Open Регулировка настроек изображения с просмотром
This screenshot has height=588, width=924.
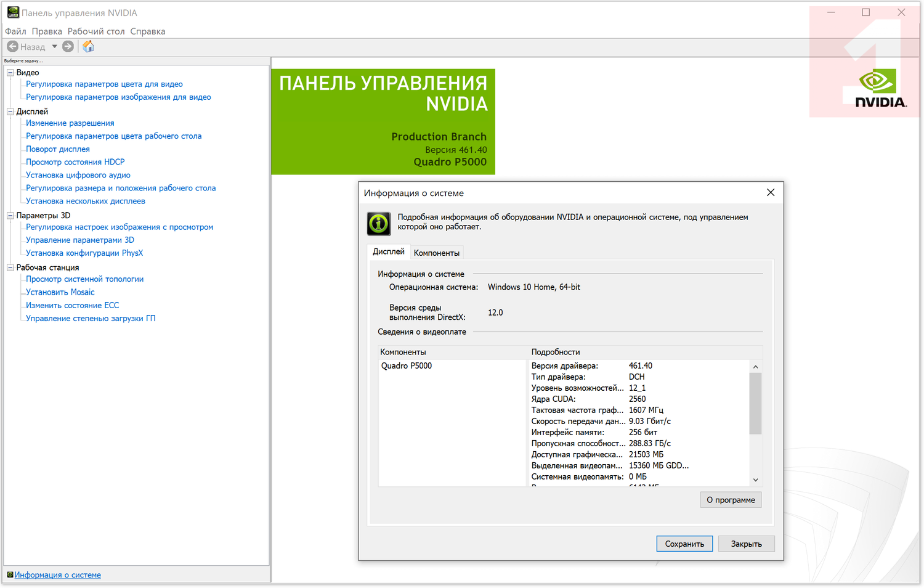pos(120,227)
